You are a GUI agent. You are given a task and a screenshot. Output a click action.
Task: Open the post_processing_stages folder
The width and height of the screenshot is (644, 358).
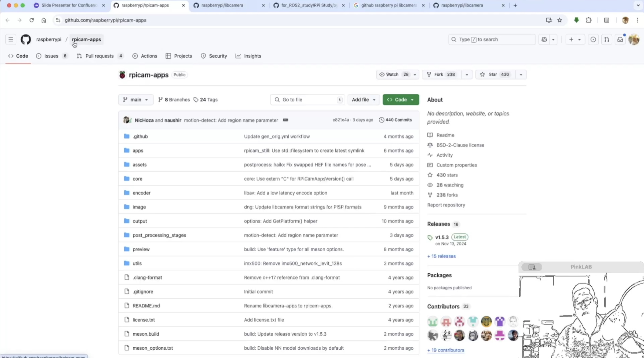(x=159, y=235)
